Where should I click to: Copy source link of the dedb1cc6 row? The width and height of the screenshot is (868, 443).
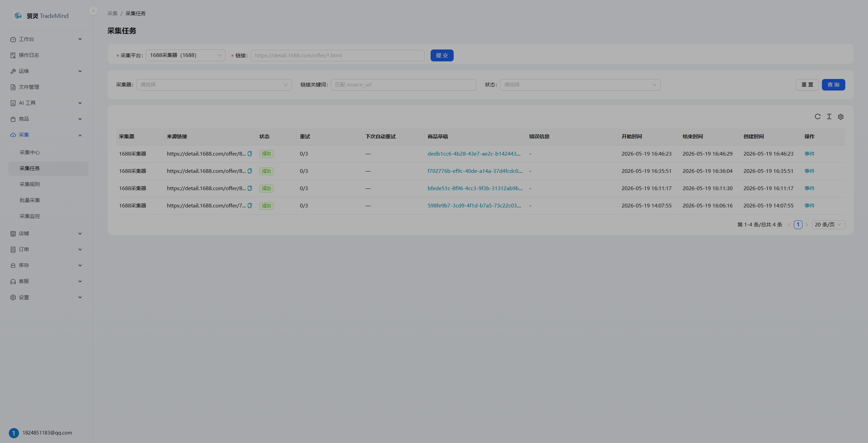tap(250, 154)
